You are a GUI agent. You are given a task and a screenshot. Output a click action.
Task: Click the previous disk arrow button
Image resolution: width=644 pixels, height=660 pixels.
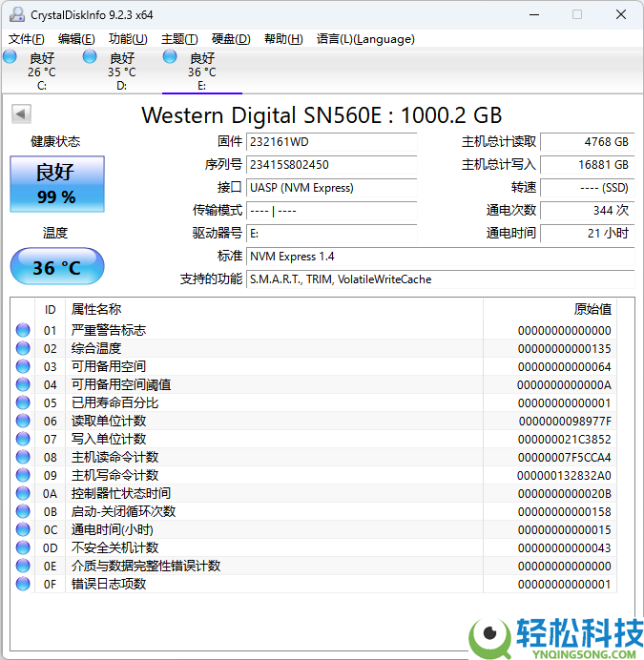(21, 114)
